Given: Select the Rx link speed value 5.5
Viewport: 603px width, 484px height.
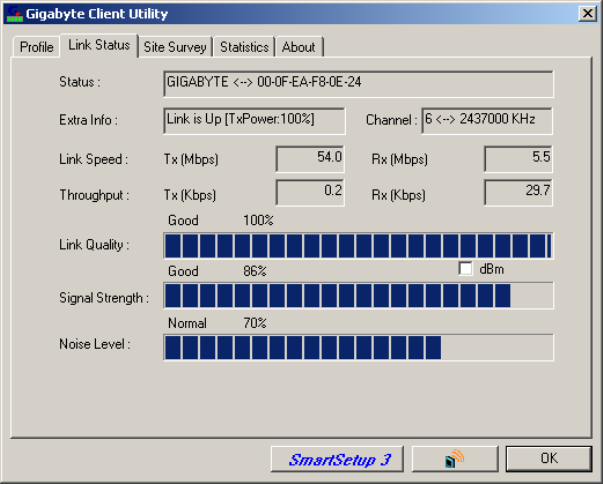Looking at the screenshot, I should pos(518,159).
